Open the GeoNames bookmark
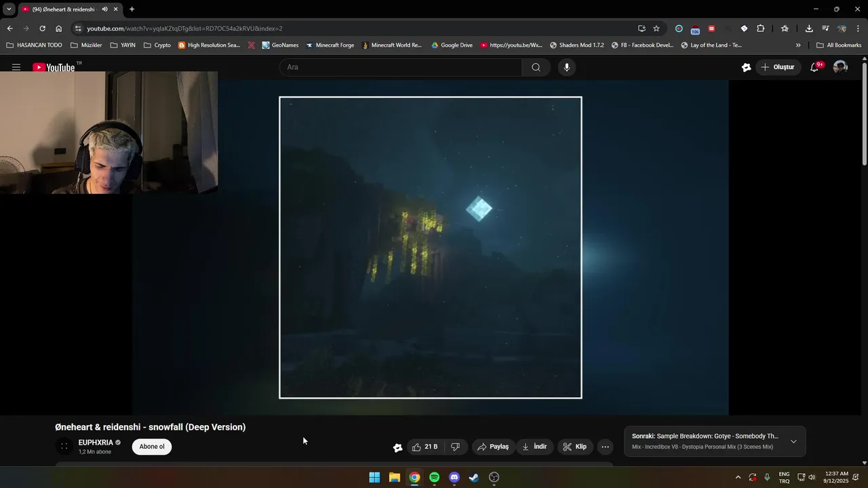 tap(280, 45)
